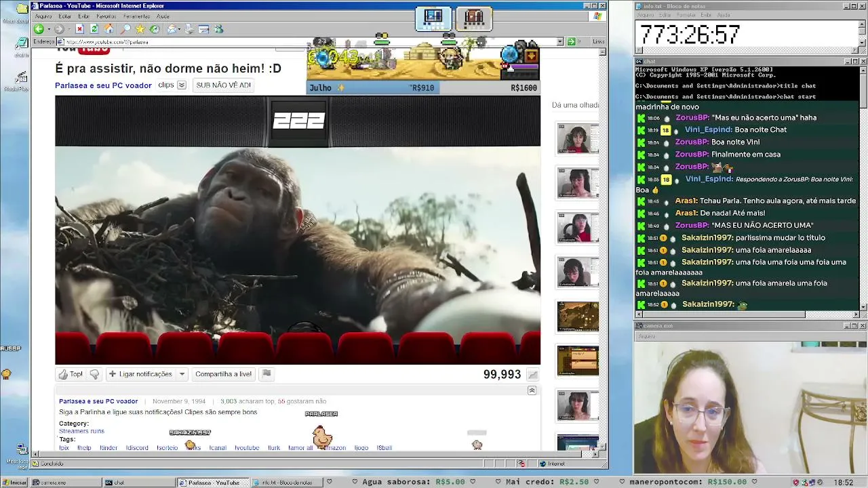Refresh the page in Internet Explorer
The height and width of the screenshot is (488, 868).
(x=94, y=29)
